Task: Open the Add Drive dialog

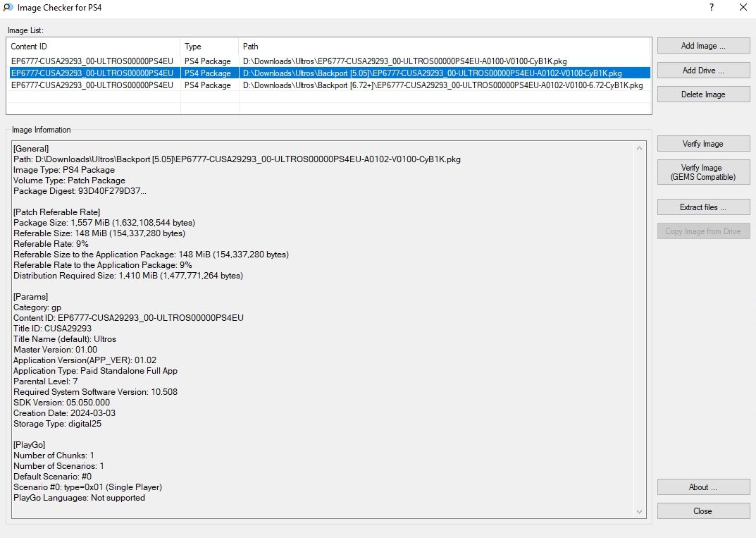Action: (703, 71)
